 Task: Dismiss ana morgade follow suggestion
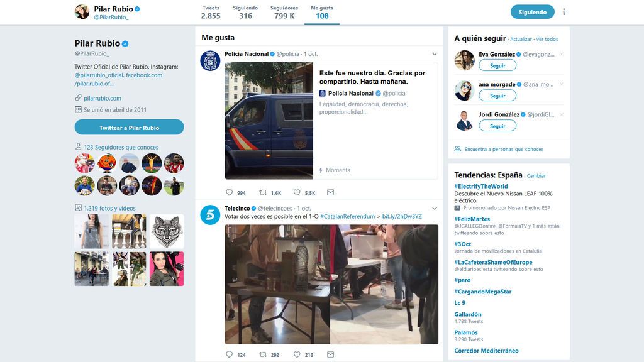[x=562, y=84]
